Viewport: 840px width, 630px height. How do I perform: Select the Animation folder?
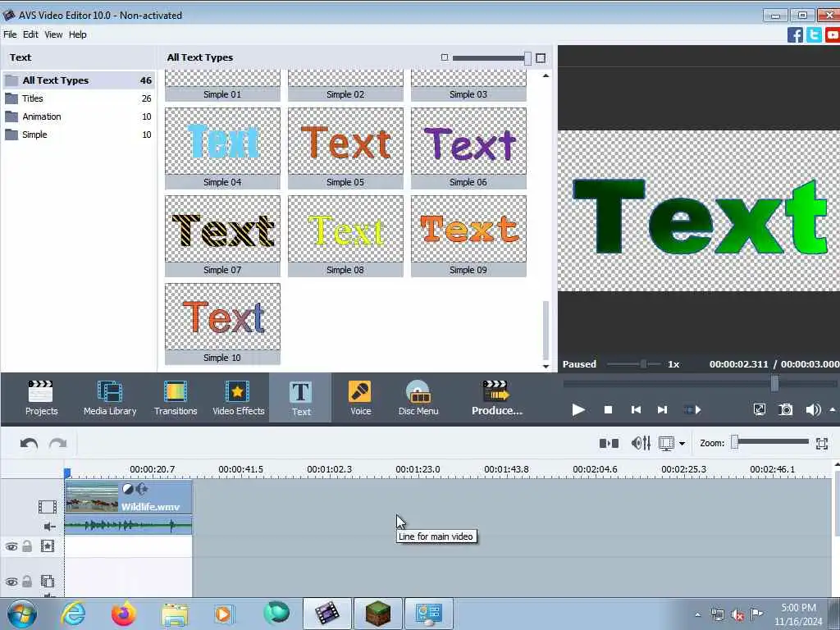78,116
